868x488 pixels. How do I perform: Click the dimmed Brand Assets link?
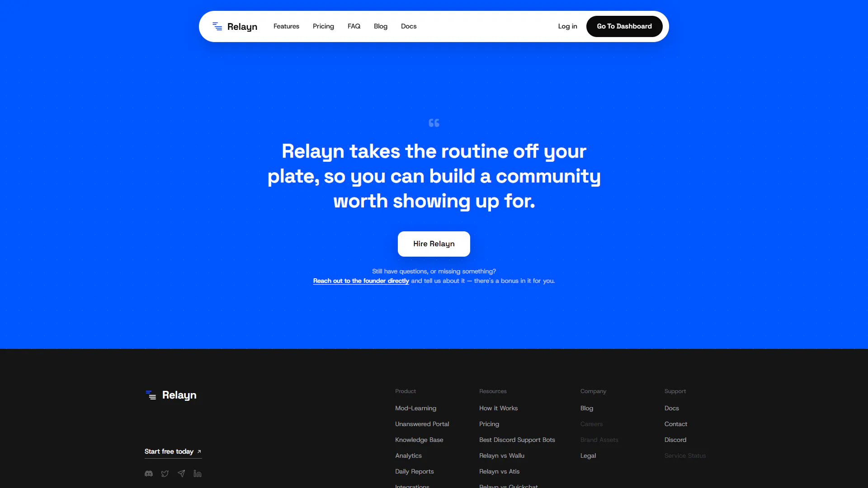pyautogui.click(x=599, y=440)
